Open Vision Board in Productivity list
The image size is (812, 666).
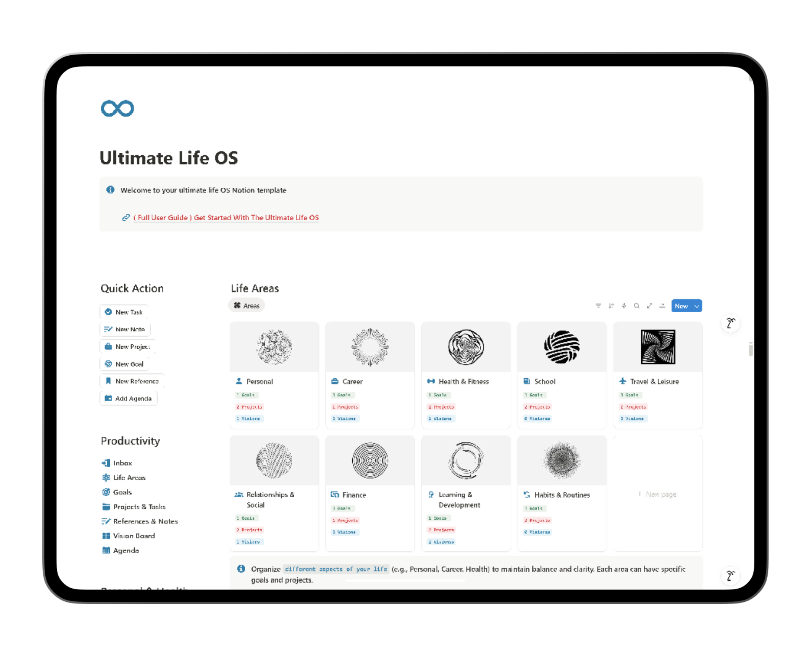tap(133, 536)
